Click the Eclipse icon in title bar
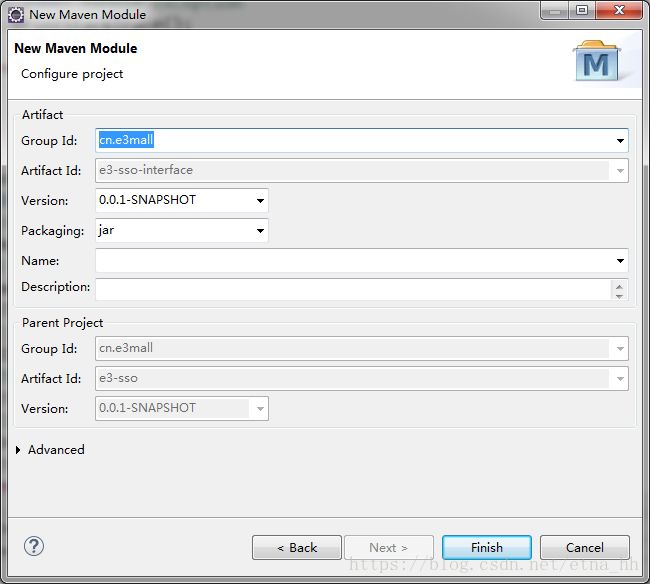Viewport: 650px width, 584px height. tap(16, 15)
